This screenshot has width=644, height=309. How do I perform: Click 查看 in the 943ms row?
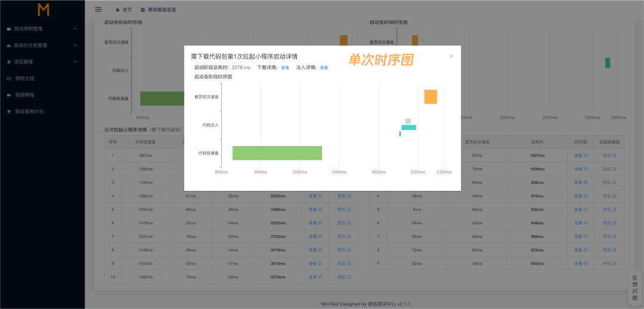[x=578, y=264]
